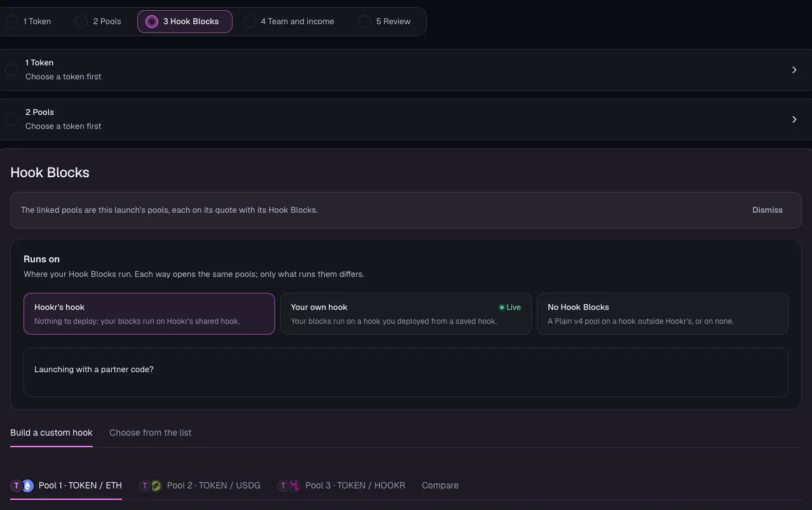This screenshot has width=812, height=510.
Task: Choose the No Hook Blocks option
Action: (663, 314)
